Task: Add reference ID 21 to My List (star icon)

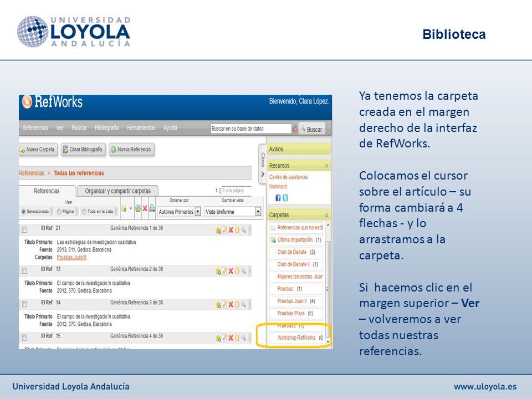Action: click(x=218, y=231)
